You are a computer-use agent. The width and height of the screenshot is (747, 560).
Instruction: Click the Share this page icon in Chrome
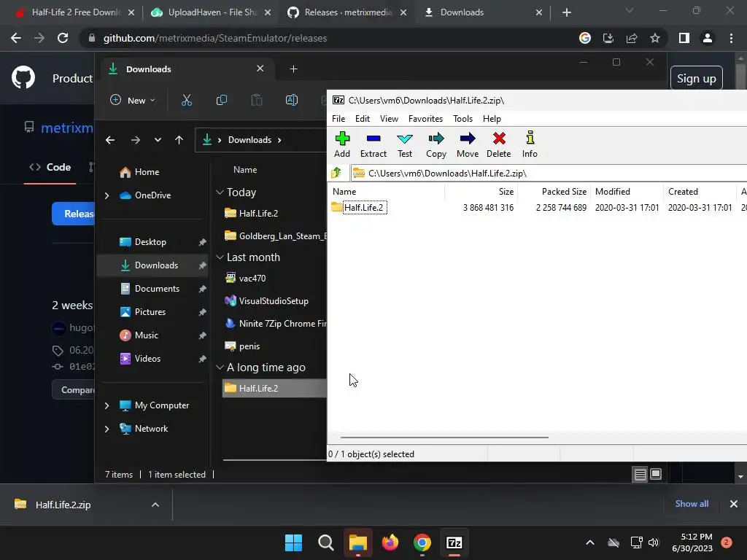tap(632, 38)
